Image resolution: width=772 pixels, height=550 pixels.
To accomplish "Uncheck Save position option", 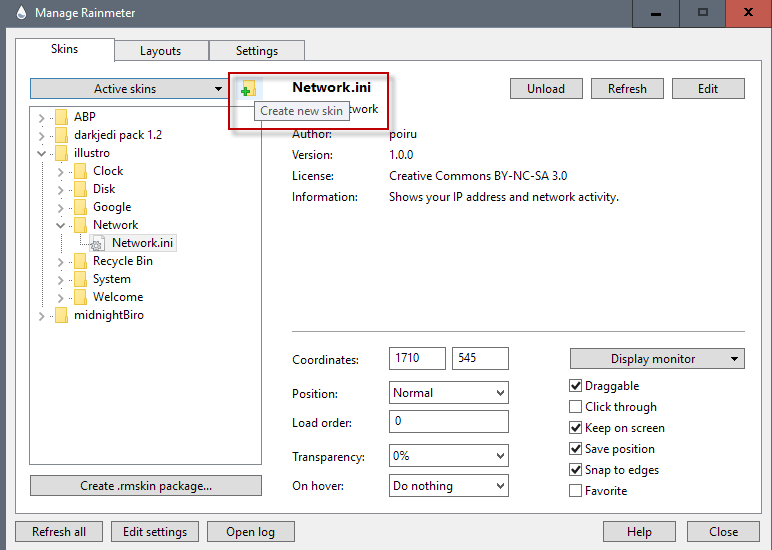I will coord(575,449).
